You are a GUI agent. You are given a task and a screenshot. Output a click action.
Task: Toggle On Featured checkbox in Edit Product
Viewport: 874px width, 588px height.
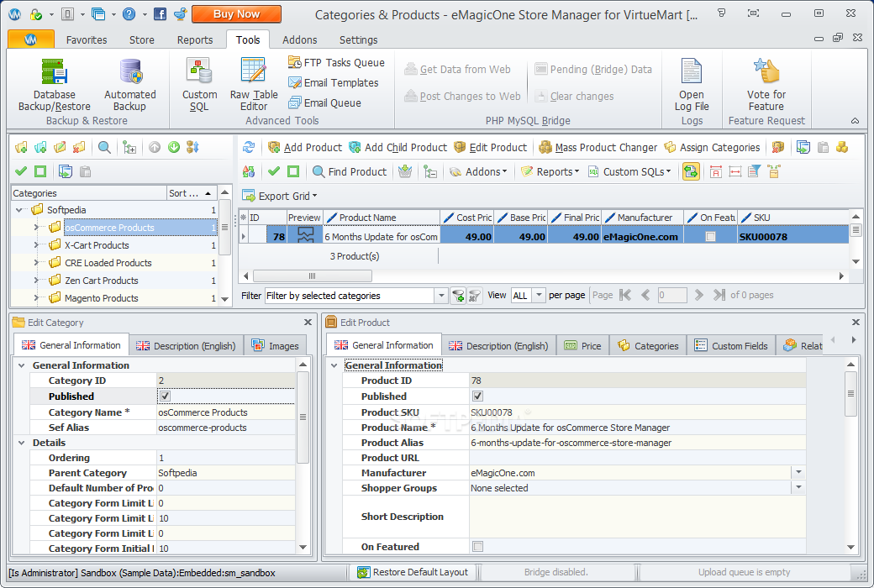coord(477,546)
